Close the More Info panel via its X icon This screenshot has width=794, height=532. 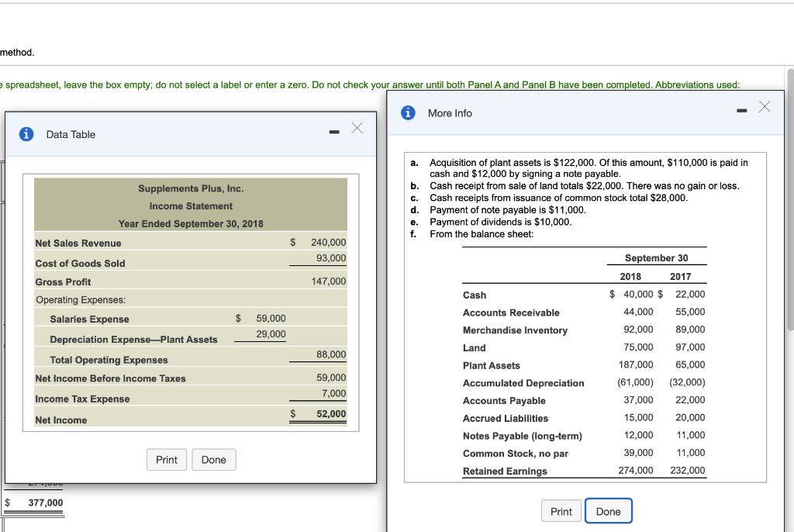coord(765,109)
